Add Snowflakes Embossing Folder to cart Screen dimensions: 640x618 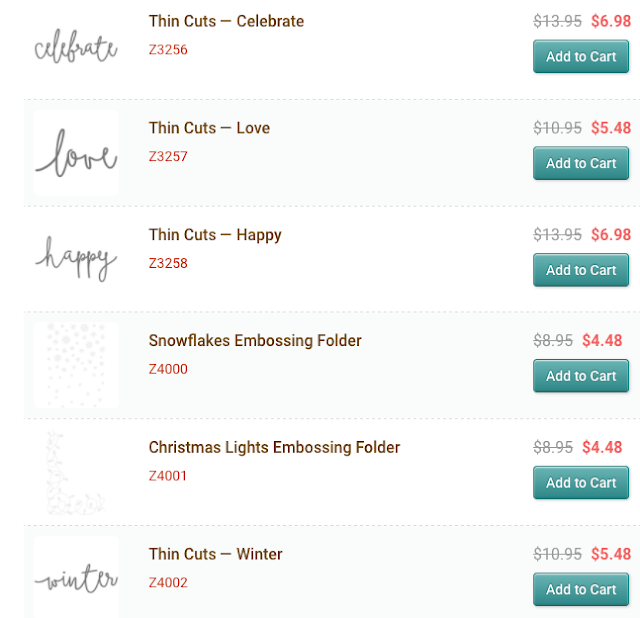(x=580, y=376)
